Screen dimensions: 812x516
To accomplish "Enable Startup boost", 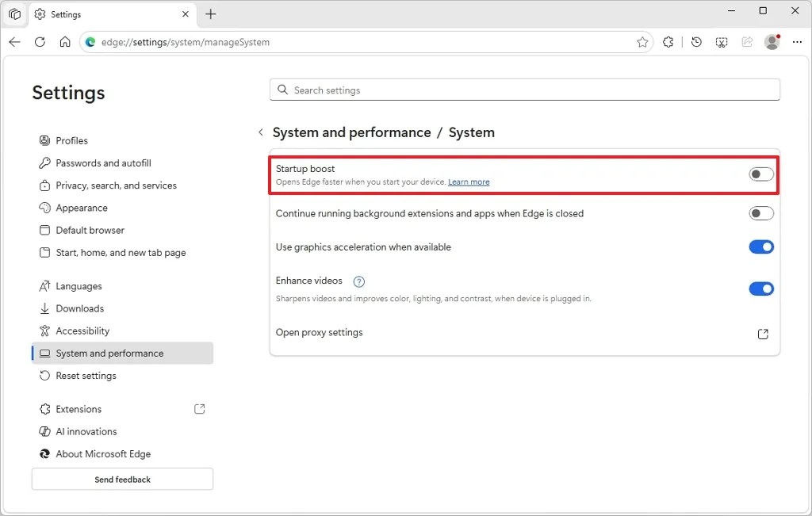I will (x=760, y=174).
